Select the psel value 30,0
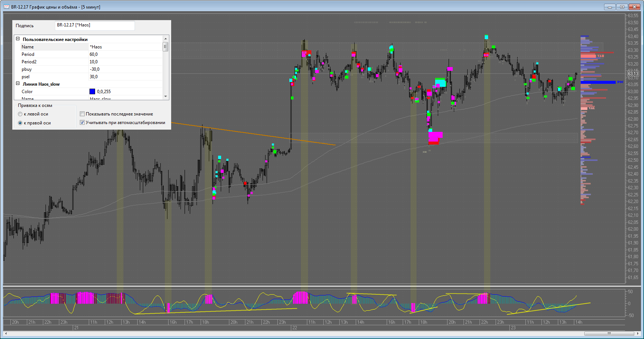Screen dimensions: 644x339 click(125, 77)
